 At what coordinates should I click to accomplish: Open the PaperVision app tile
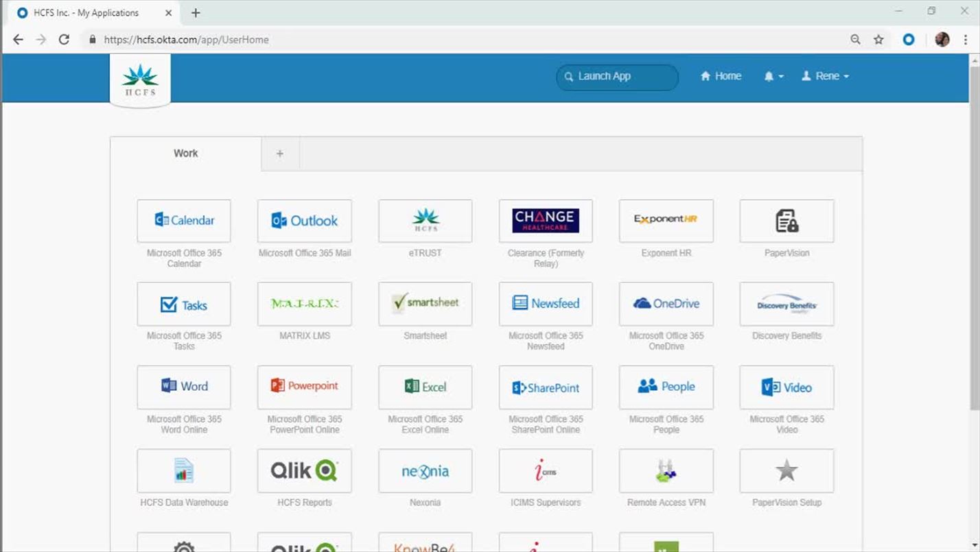tap(786, 221)
